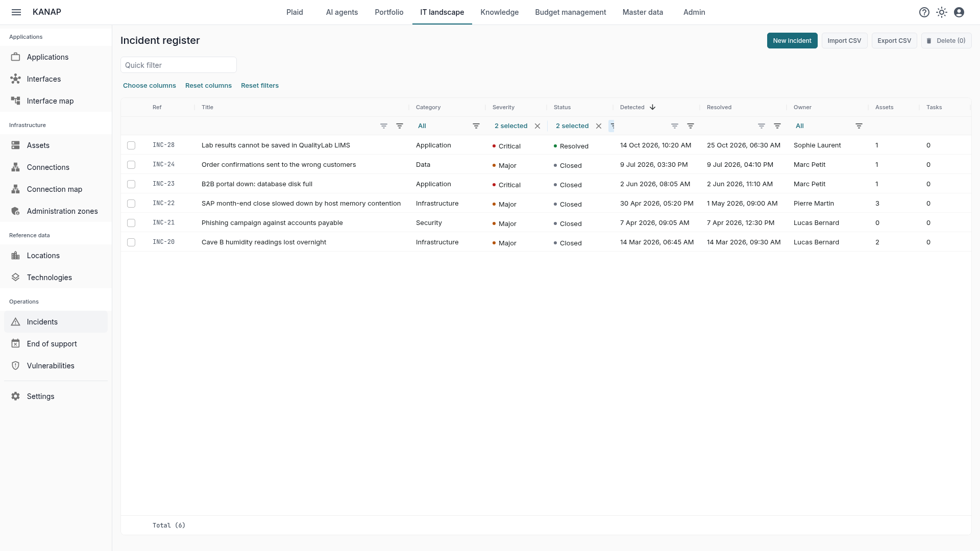
Task: Select Incidents in the sidebar
Action: coord(56,322)
